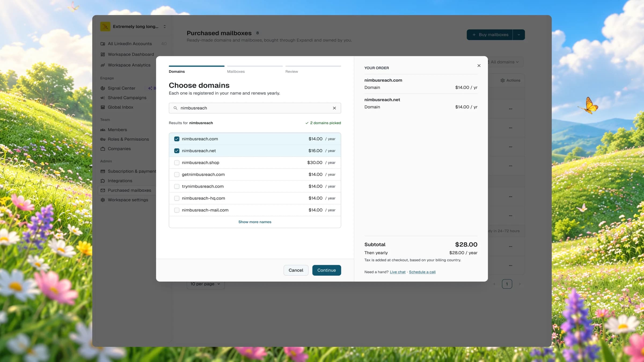
Task: Open the Live chat link
Action: 398,272
